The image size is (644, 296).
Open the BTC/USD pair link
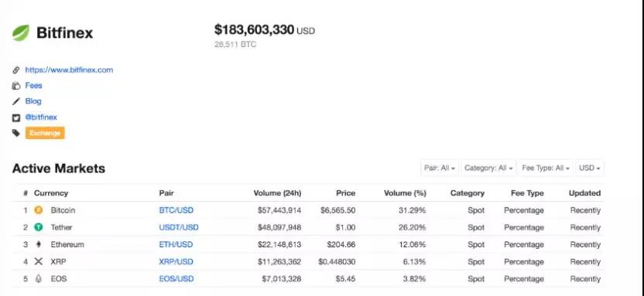pyautogui.click(x=176, y=210)
